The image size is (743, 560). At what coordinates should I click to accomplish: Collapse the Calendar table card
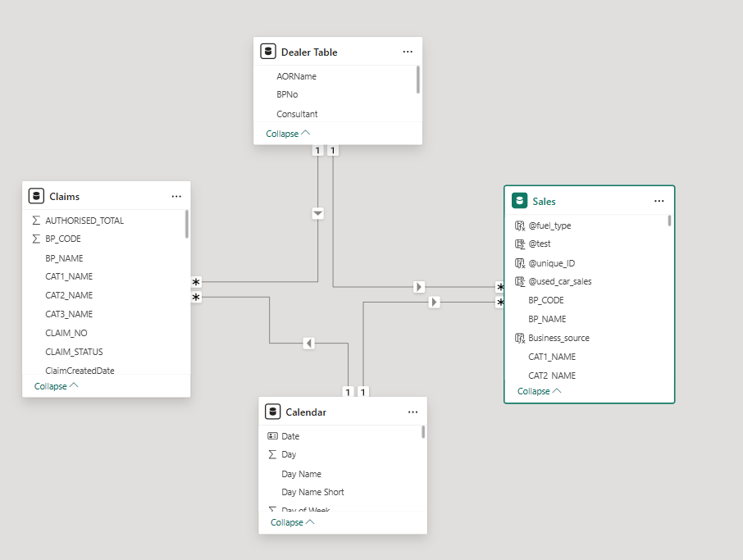[x=293, y=522]
